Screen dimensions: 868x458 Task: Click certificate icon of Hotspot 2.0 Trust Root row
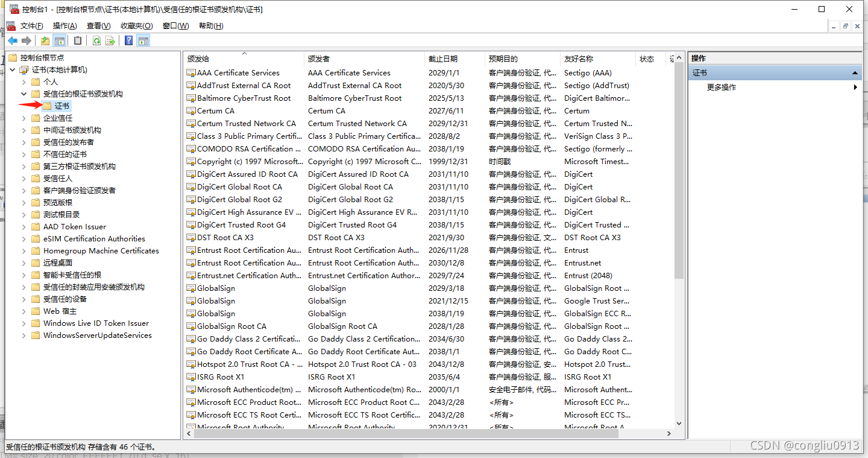(x=192, y=364)
